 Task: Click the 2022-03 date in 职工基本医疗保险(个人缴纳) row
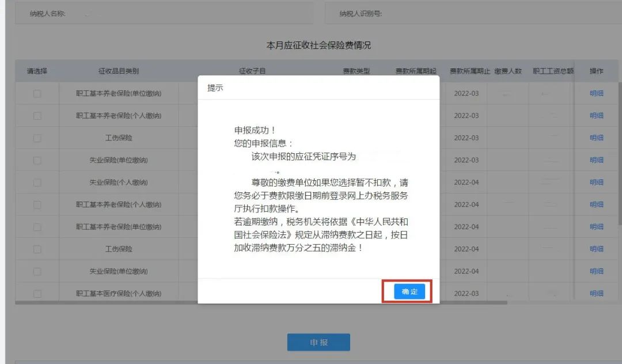[466, 293]
